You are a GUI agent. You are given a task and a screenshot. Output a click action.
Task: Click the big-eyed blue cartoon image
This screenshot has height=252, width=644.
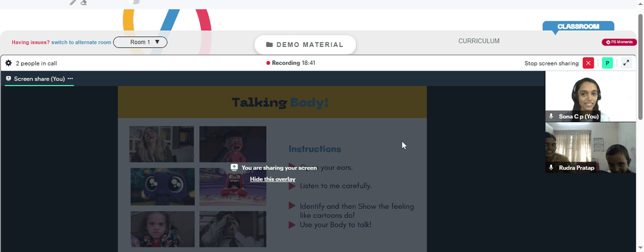coord(162,186)
